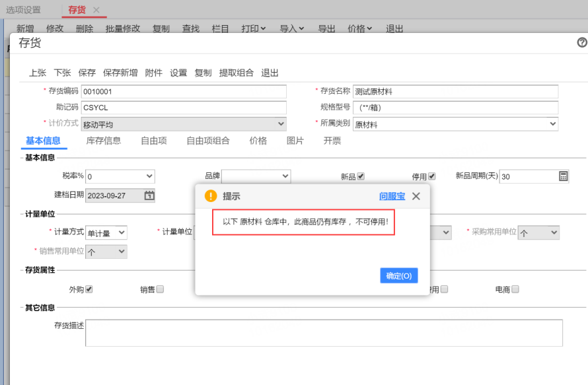
Task: Click the 规格型号 input field
Action: [x=456, y=108]
